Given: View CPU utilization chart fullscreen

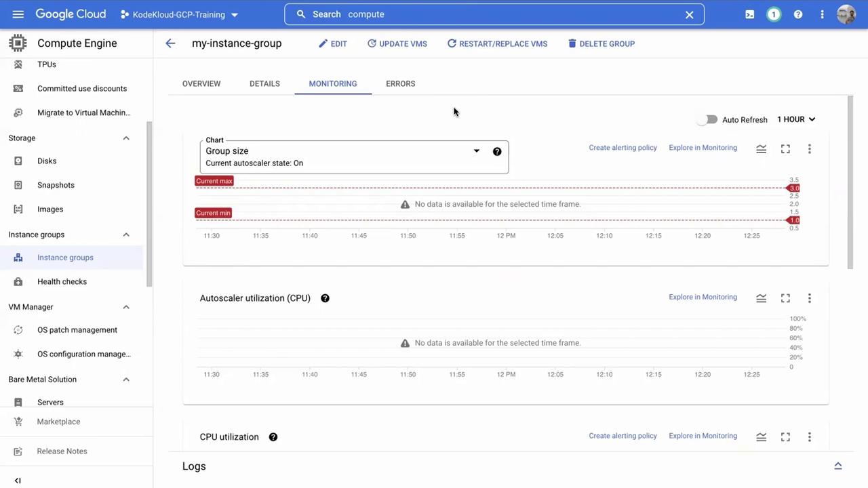Looking at the screenshot, I should coord(785,437).
